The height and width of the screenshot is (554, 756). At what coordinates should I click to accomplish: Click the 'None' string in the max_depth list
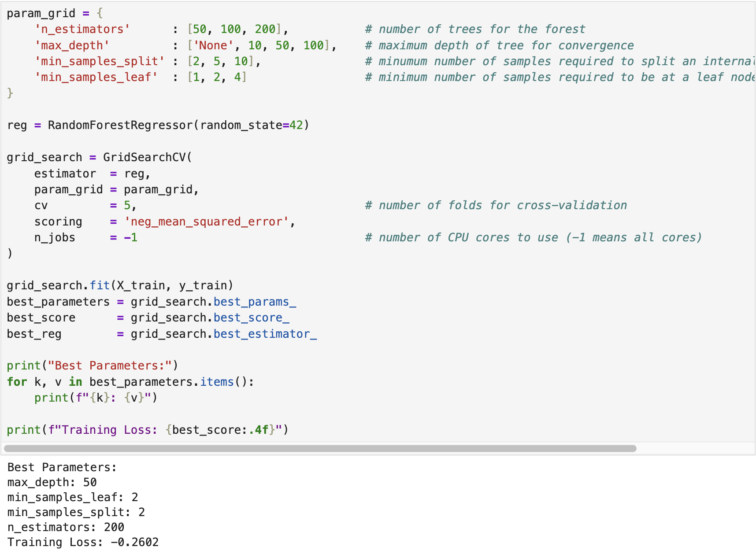click(x=213, y=46)
